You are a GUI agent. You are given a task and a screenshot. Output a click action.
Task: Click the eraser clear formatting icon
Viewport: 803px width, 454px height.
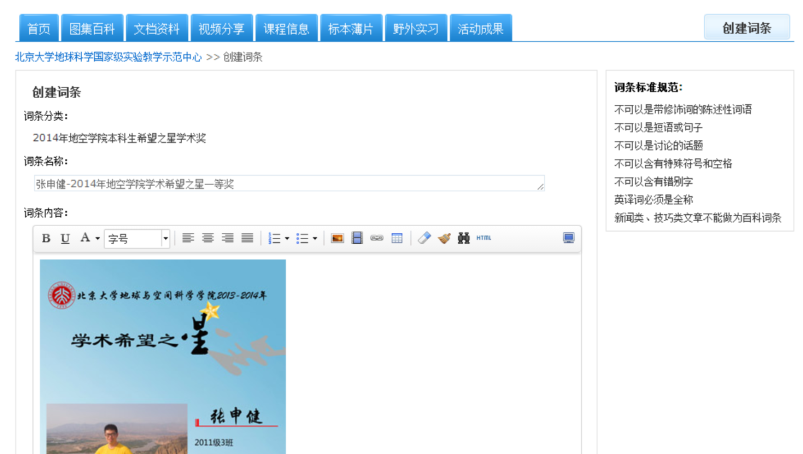424,238
